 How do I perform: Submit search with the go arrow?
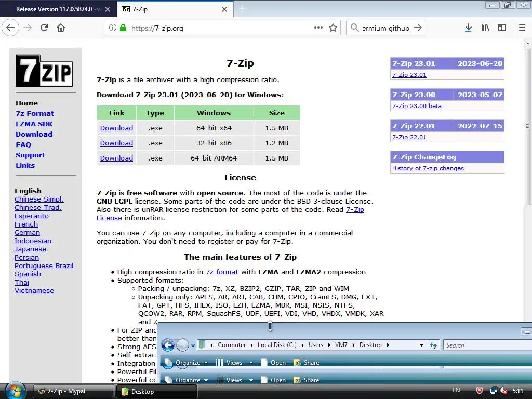click(418, 28)
